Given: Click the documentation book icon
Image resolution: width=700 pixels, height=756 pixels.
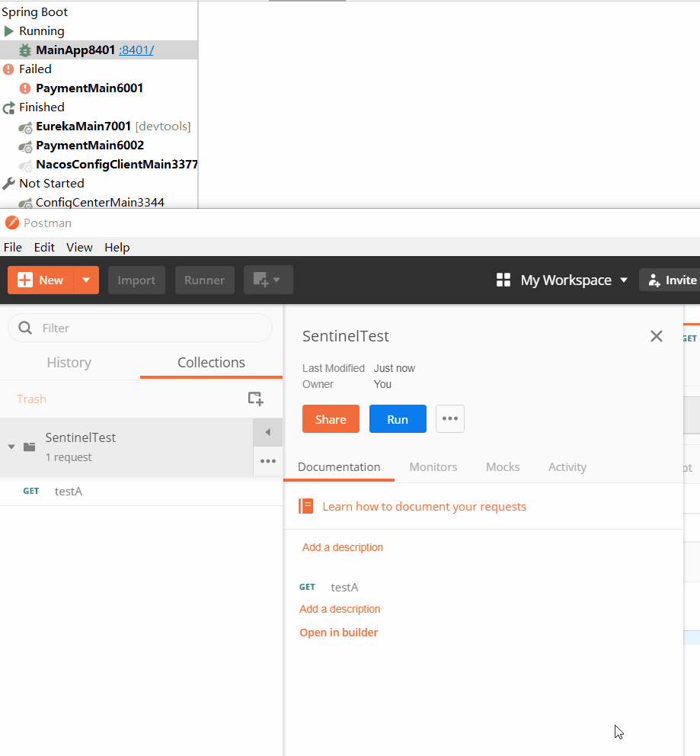Looking at the screenshot, I should [x=306, y=506].
